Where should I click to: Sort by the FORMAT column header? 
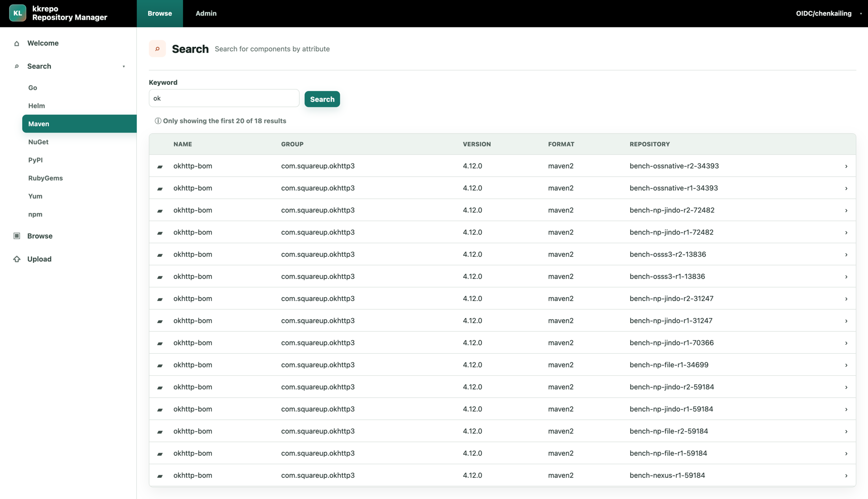coord(561,144)
